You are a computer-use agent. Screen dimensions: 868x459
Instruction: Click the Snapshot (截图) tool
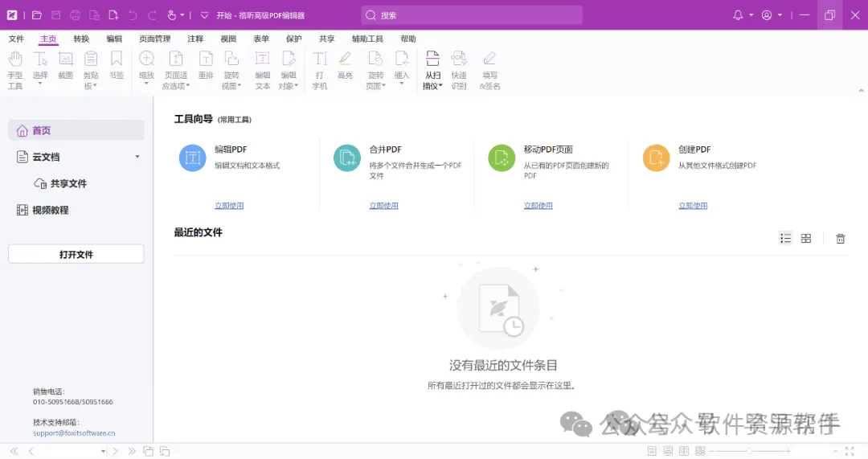65,65
